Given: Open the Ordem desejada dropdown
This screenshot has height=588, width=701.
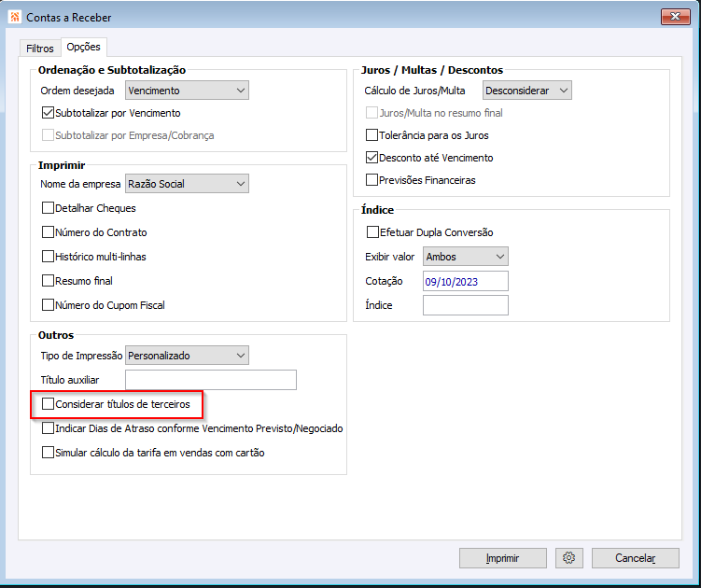Looking at the screenshot, I should coord(187,91).
